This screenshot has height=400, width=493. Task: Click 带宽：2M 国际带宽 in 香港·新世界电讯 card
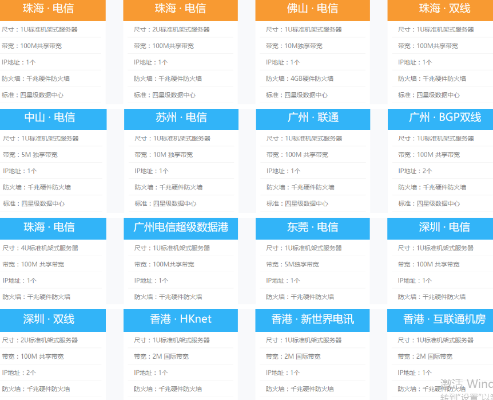(293, 356)
